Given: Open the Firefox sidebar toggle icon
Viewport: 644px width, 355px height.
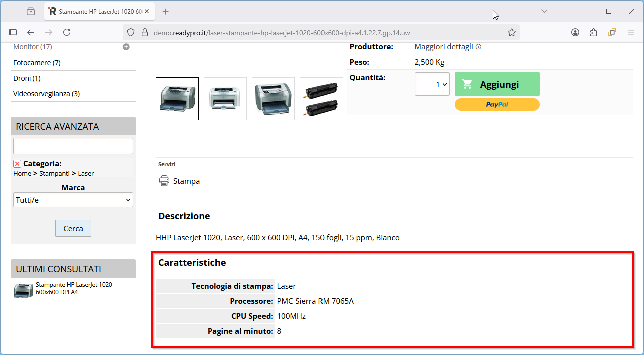Looking at the screenshot, I should 13,32.
